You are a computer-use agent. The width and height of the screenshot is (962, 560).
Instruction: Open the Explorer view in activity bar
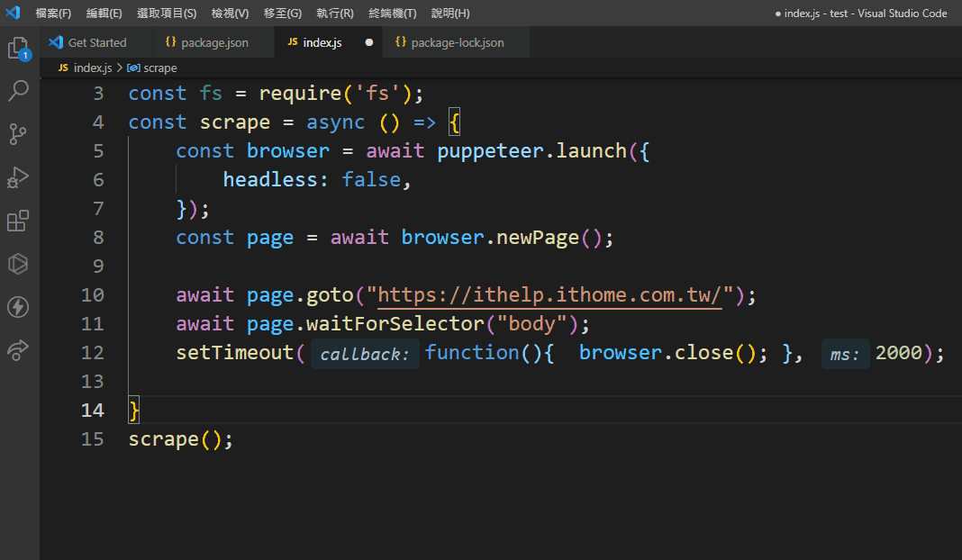click(18, 49)
